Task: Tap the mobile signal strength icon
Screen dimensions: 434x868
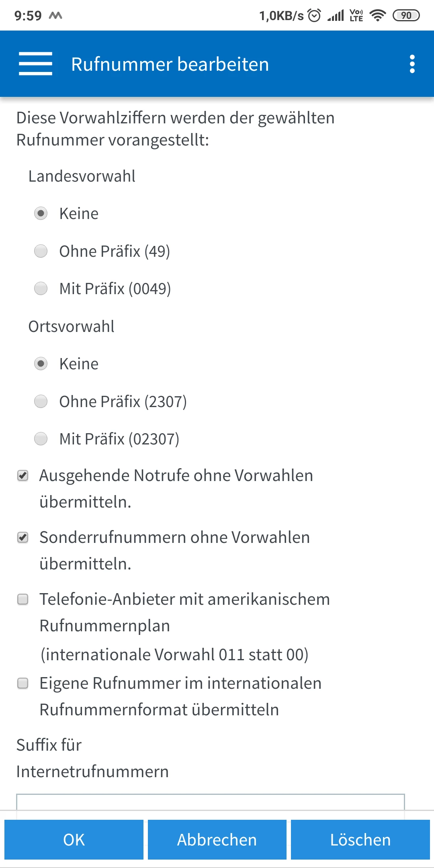Action: [x=336, y=16]
